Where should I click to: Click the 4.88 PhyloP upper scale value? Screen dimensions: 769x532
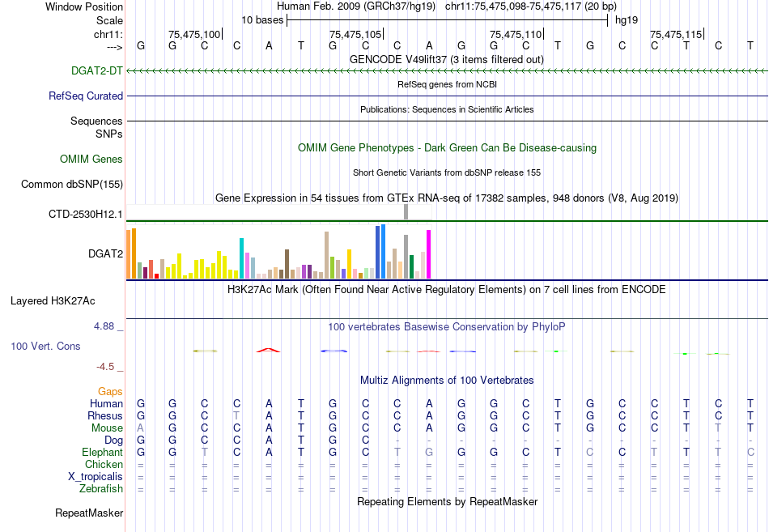[x=104, y=326]
